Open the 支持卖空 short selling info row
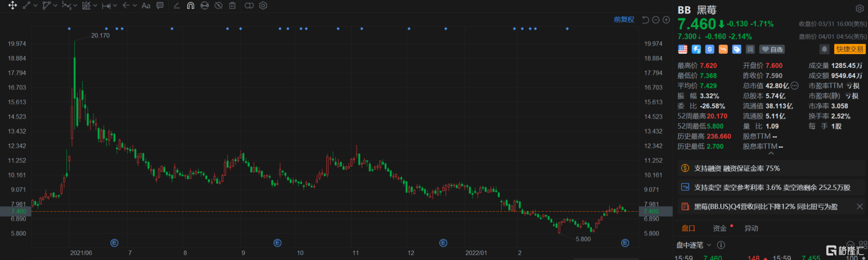The height and width of the screenshot is (260, 868). [771, 187]
